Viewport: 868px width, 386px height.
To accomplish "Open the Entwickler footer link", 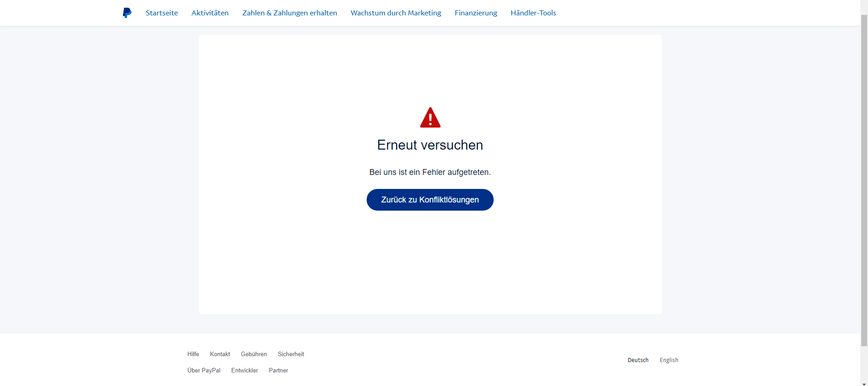I will [245, 370].
